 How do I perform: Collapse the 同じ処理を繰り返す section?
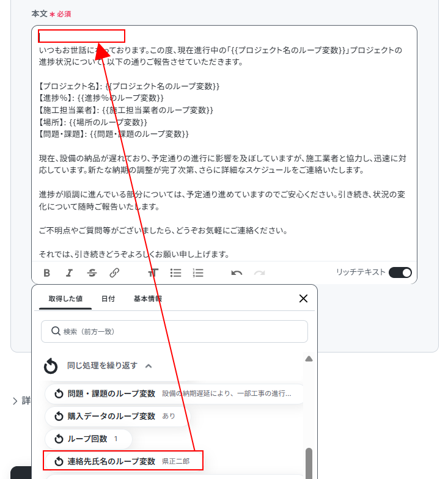(149, 365)
